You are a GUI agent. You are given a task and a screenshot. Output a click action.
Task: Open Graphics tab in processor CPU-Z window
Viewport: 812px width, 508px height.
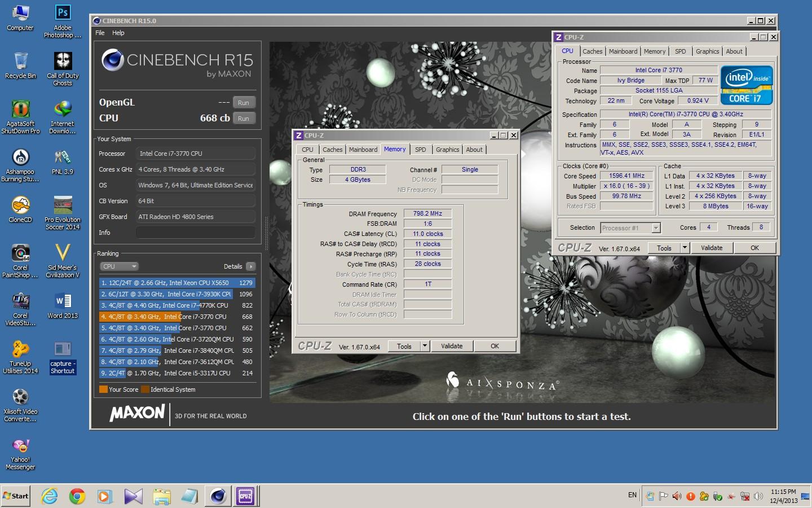click(707, 51)
